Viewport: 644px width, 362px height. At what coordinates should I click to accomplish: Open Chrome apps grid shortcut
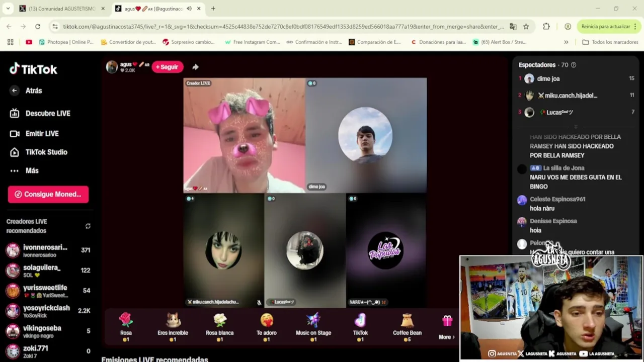click(10, 42)
